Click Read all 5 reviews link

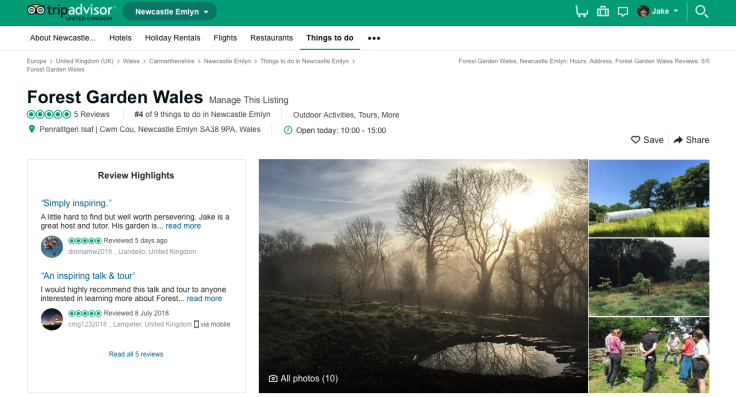tap(136, 354)
